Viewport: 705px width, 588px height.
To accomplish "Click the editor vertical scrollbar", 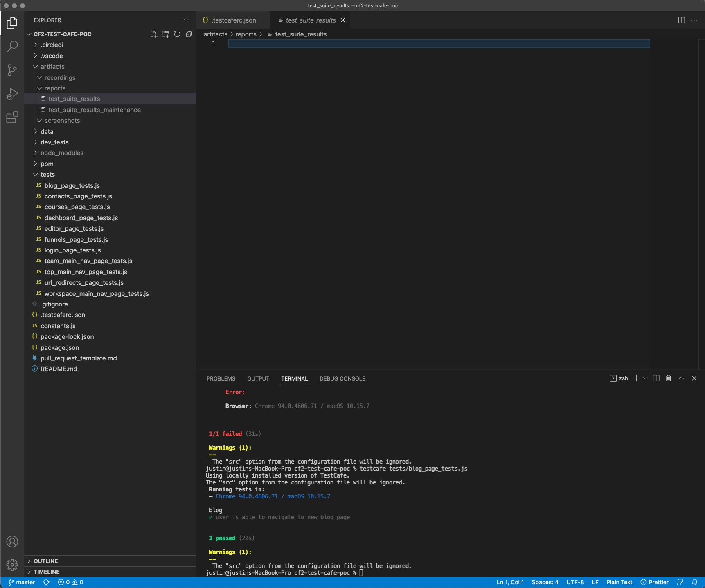I will [x=702, y=204].
